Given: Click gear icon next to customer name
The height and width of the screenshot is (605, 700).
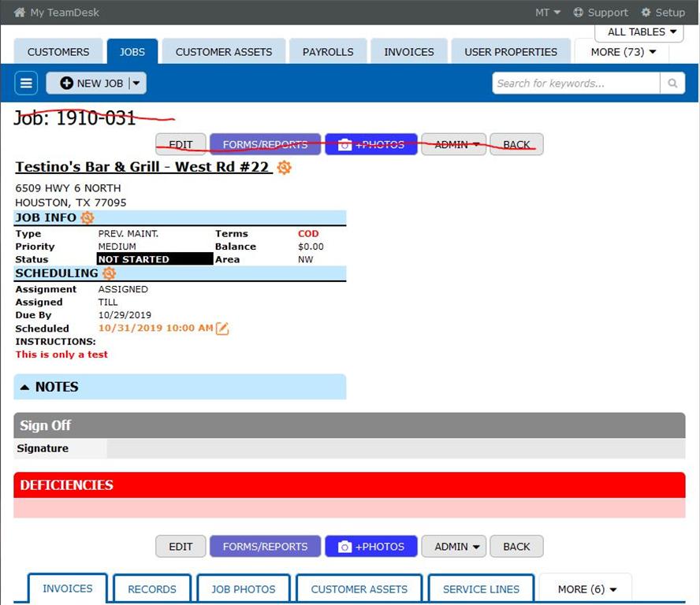Looking at the screenshot, I should (x=285, y=168).
